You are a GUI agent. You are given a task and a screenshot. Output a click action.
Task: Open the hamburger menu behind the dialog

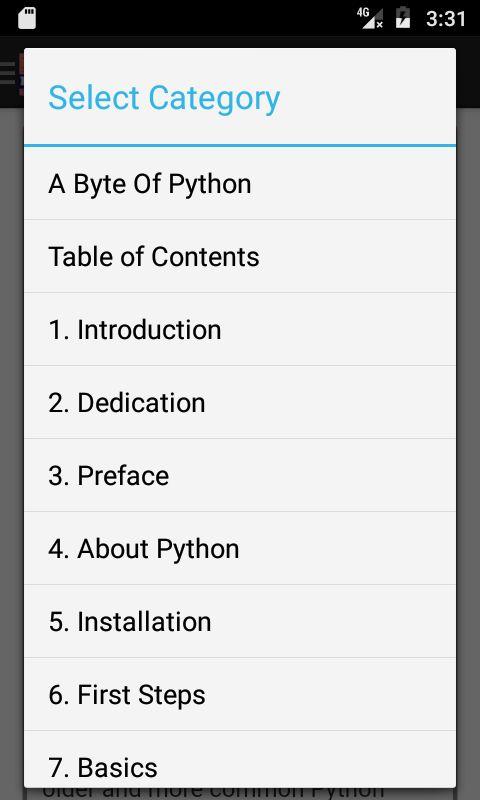(x=8, y=73)
